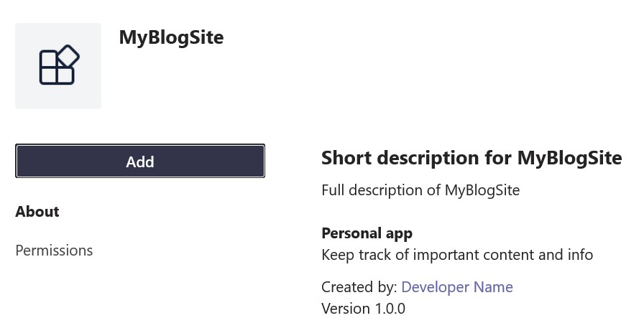Switch to the Permissions section
The height and width of the screenshot is (318, 644).
(54, 251)
